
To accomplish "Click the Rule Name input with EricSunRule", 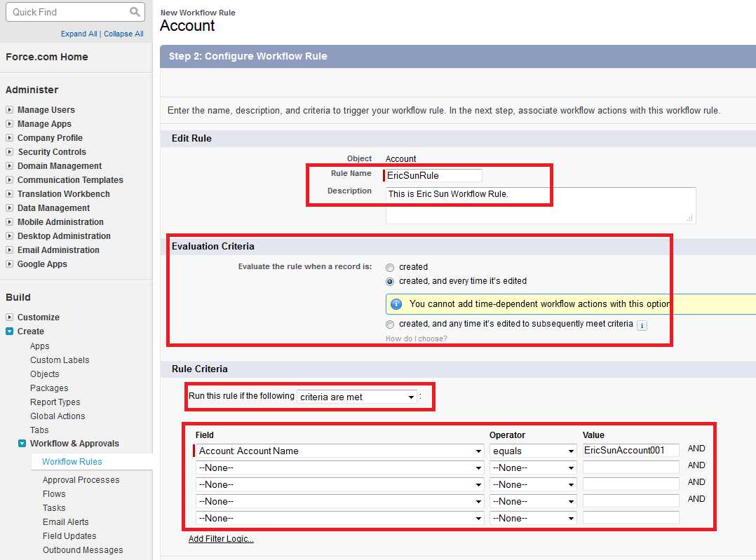I will 433,175.
